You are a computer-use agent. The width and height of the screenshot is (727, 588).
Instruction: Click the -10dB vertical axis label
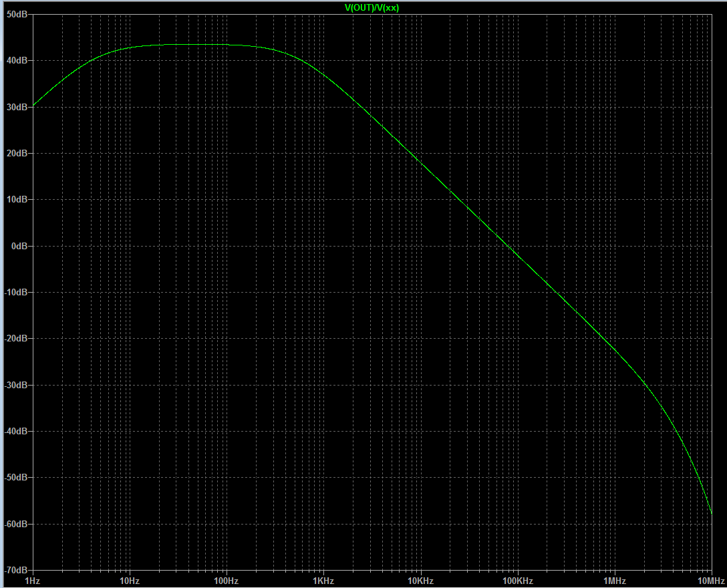click(x=16, y=292)
